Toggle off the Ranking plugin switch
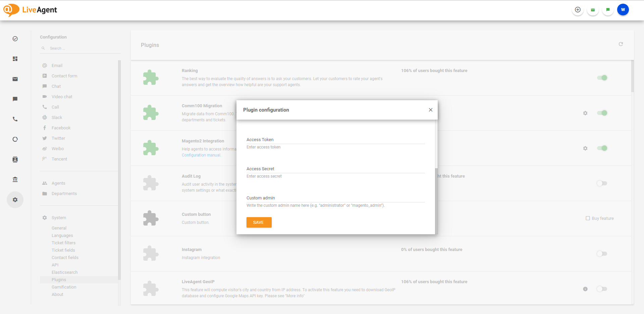Image resolution: width=644 pixels, height=314 pixels. (602, 78)
